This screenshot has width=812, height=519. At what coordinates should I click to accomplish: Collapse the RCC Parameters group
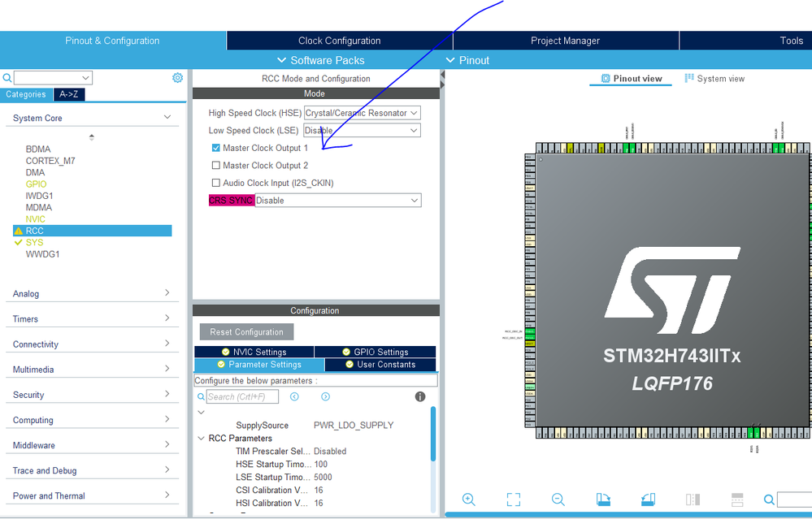tap(202, 439)
